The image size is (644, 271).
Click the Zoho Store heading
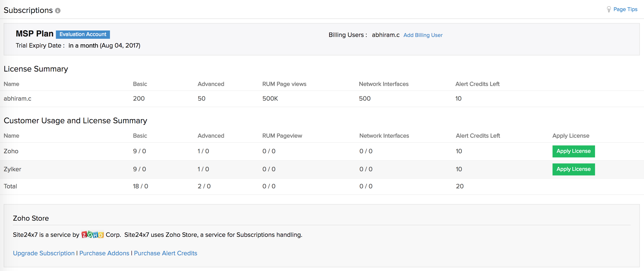tap(31, 218)
